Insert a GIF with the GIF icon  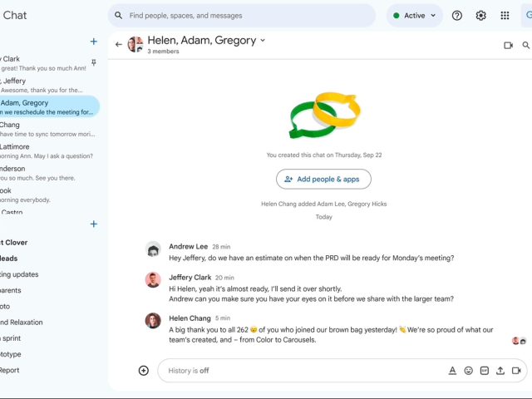coord(484,371)
